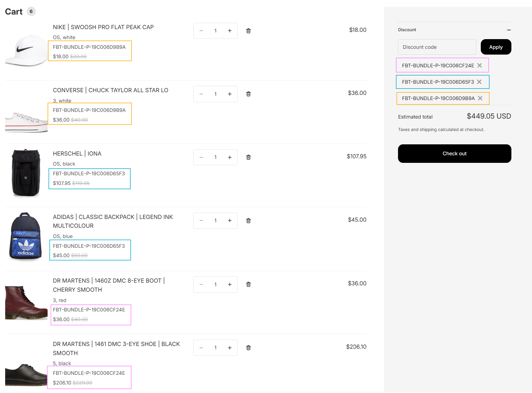Increase quantity of Dr Martens 1460Z boot

click(230, 284)
